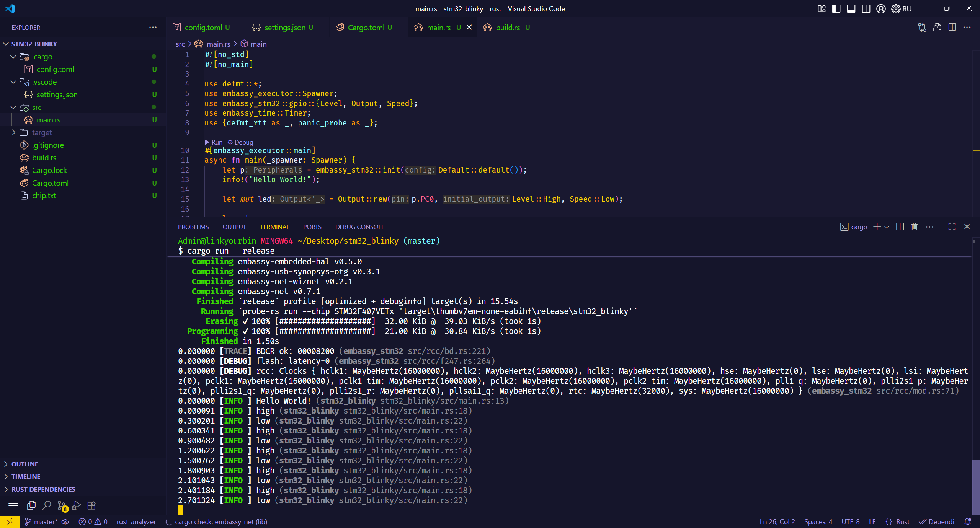Image resolution: width=980 pixels, height=528 pixels.
Task: Click the remote window indicator
Action: click(x=10, y=522)
